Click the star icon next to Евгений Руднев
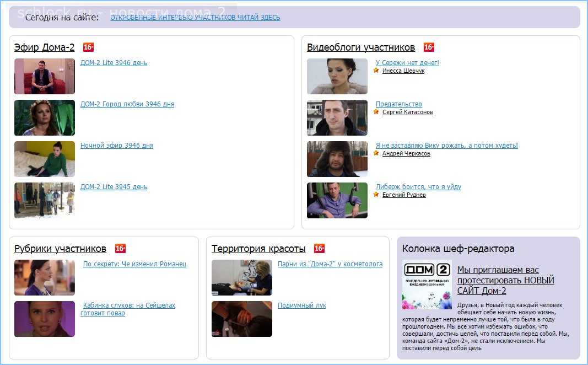This screenshot has width=588, height=365. click(x=376, y=194)
